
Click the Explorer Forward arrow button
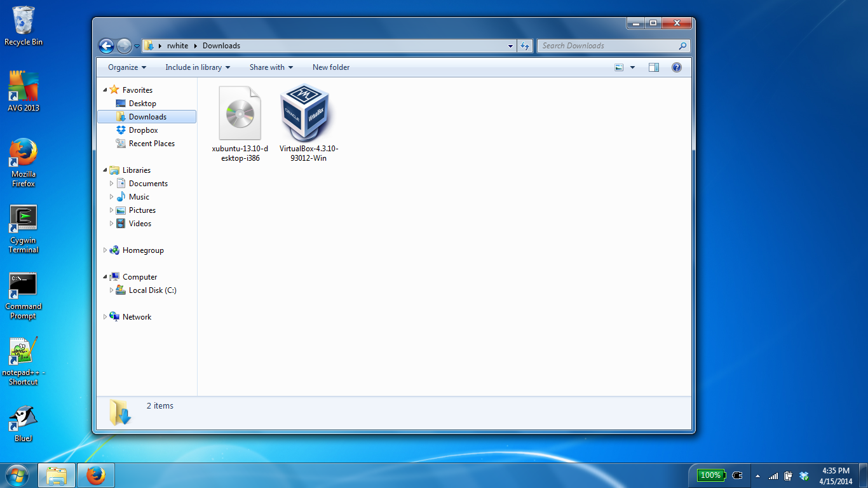click(124, 46)
